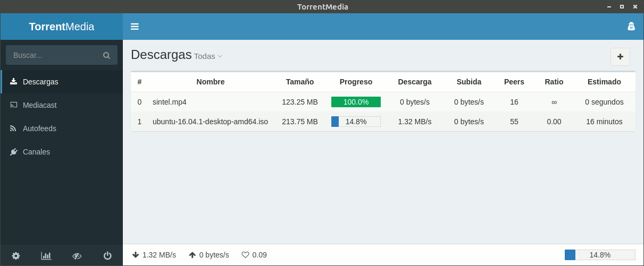Click the 14.8% progress bar for ubuntu iso
644x266 pixels.
(x=356, y=122)
